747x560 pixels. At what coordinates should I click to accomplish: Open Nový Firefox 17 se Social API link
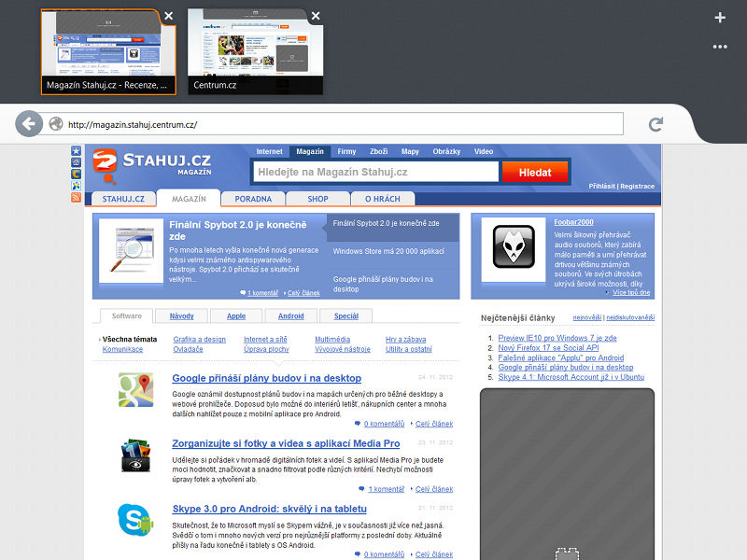tap(548, 347)
